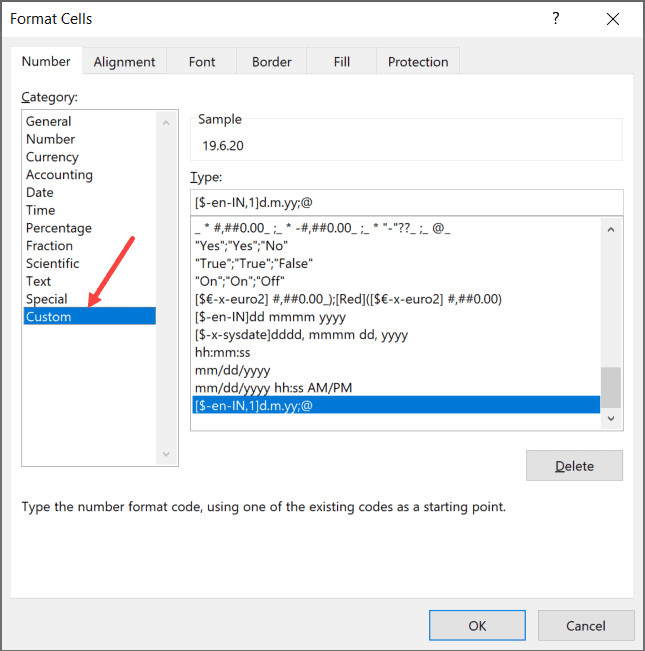Click the Category list scroll-down arrow
This screenshot has height=651, width=645.
click(x=167, y=455)
